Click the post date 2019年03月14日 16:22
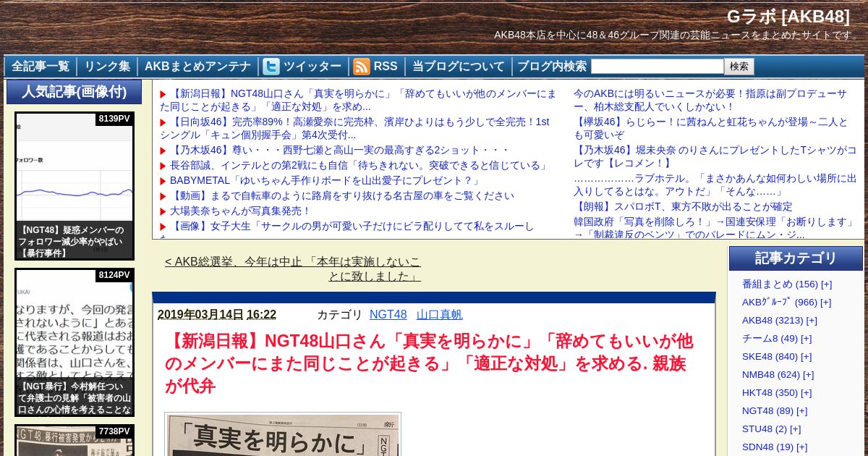 pyautogui.click(x=217, y=315)
